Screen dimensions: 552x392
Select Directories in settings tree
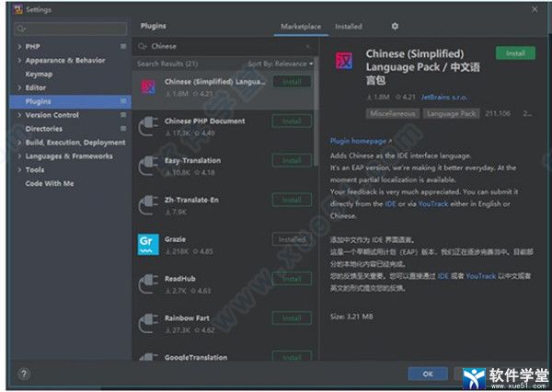(43, 129)
